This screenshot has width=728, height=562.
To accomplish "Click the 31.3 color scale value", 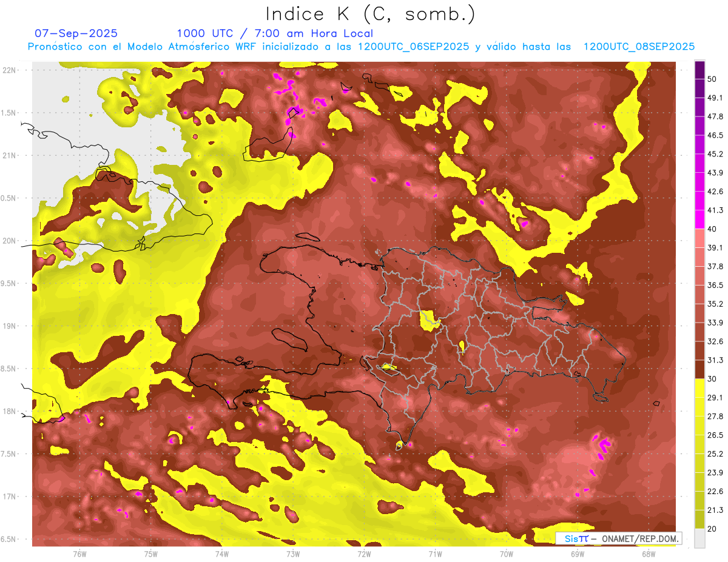I will (x=715, y=360).
